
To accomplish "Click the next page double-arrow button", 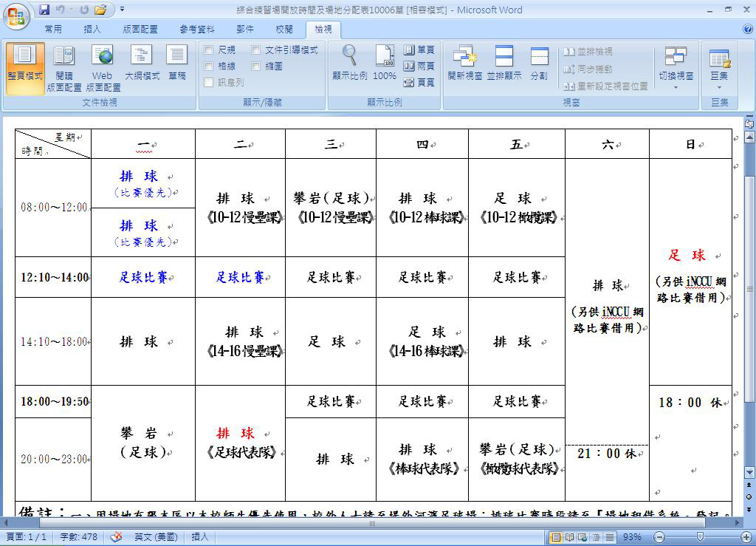I will pyautogui.click(x=749, y=509).
